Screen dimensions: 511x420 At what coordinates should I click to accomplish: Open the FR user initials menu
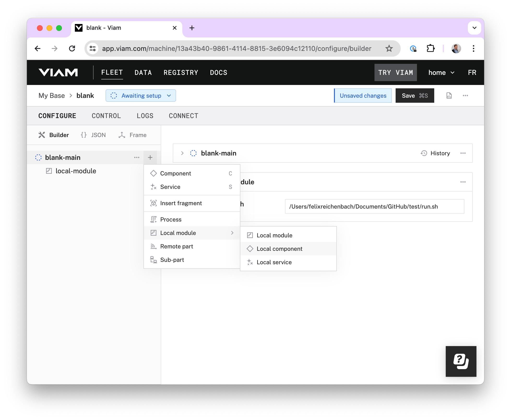click(472, 72)
